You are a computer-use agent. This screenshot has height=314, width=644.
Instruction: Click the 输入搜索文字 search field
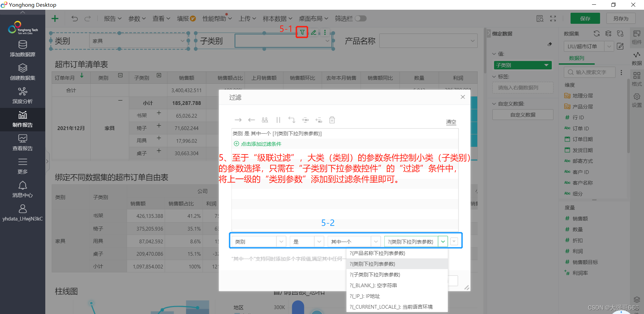click(x=590, y=72)
